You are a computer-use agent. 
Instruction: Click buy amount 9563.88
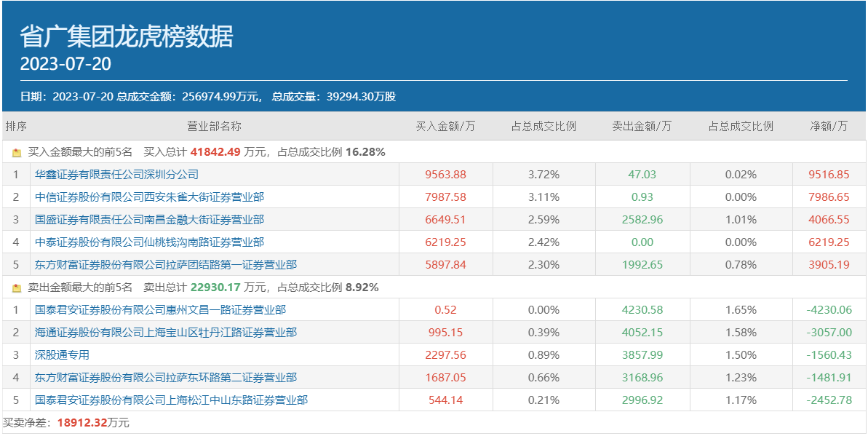(x=445, y=175)
